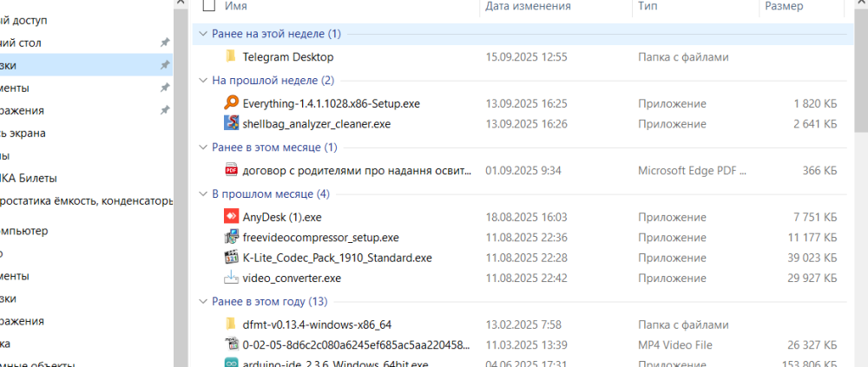This screenshot has width=868, height=367.
Task: Click the pin icon in the first sidebar row with a pin
Action: [164, 43]
